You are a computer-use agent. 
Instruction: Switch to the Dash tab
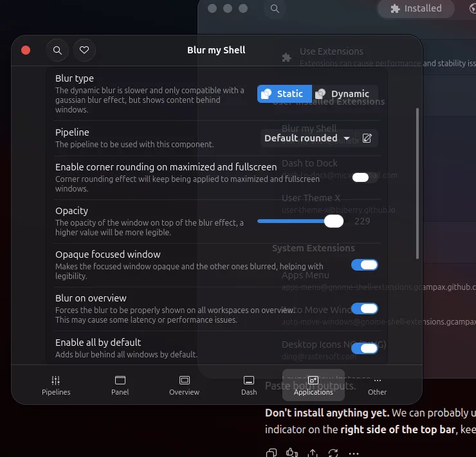[x=249, y=386]
